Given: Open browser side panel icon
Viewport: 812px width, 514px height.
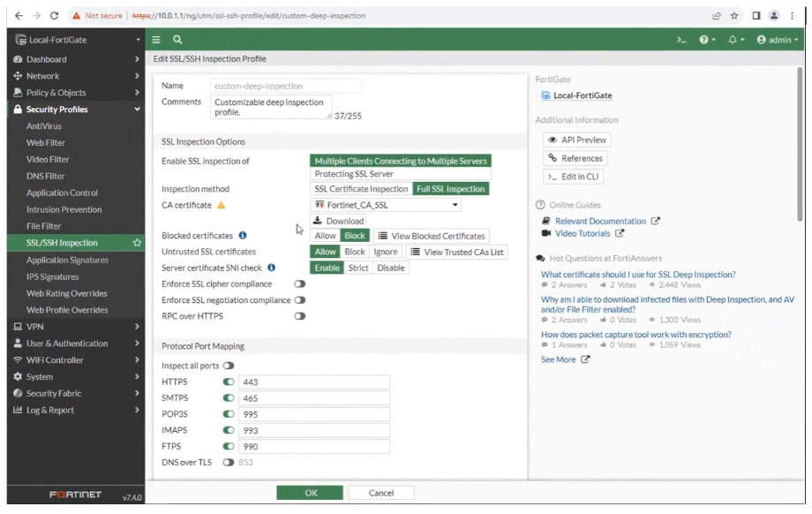Looking at the screenshot, I should click(756, 16).
